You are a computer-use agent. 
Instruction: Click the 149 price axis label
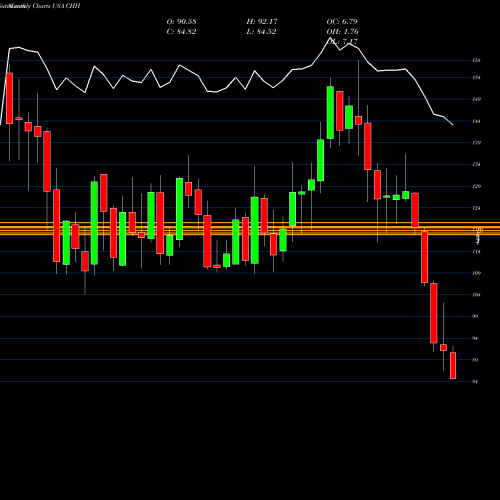pyautogui.click(x=477, y=99)
